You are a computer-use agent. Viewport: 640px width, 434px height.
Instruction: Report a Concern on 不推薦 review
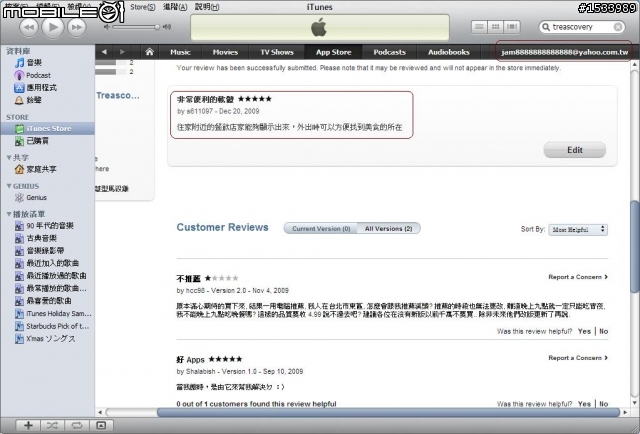click(x=578, y=277)
